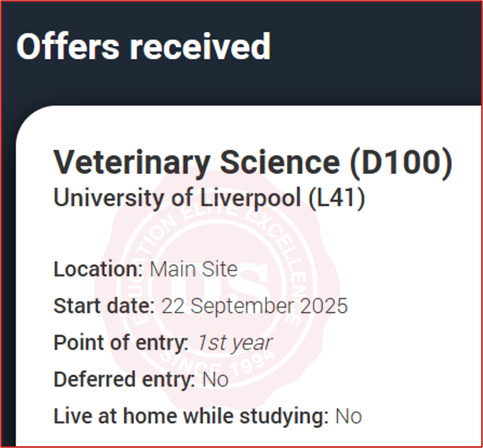483x448 pixels.
Task: Select the "Main Site" location value
Action: (194, 269)
